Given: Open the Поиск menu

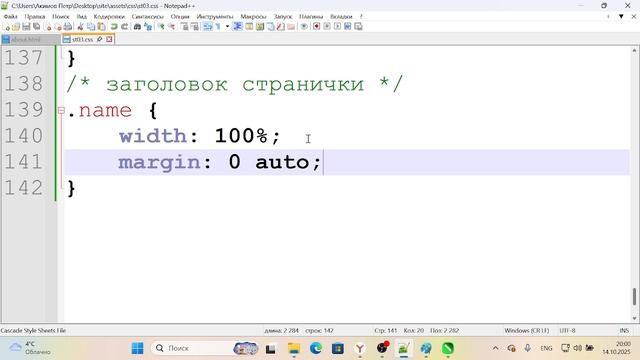Looking at the screenshot, I should click(60, 16).
